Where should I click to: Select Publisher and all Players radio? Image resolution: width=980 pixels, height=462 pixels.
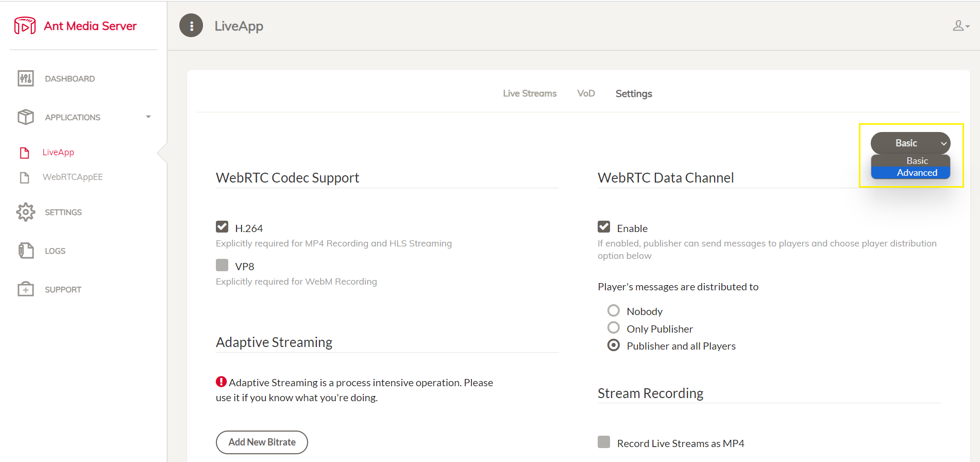pyautogui.click(x=614, y=345)
